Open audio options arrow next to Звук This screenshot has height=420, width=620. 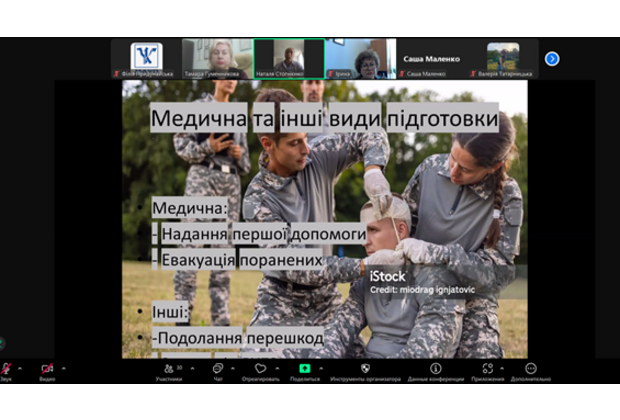(x=20, y=368)
